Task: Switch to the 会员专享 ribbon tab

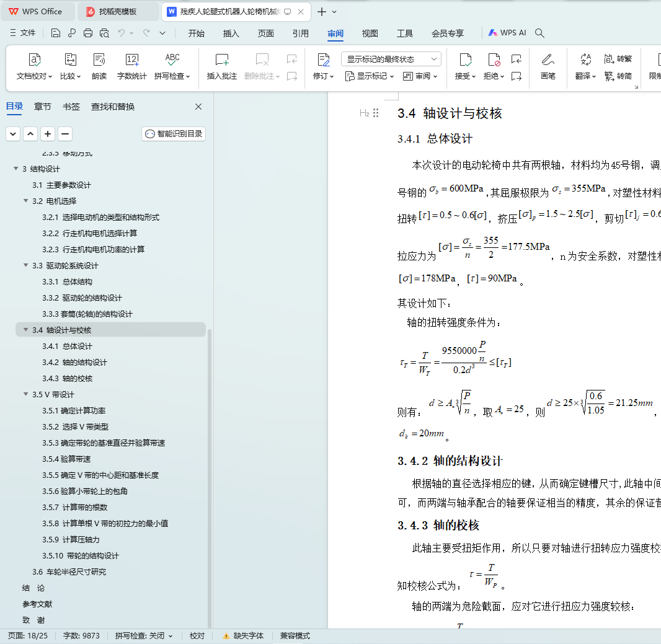Action: point(448,33)
